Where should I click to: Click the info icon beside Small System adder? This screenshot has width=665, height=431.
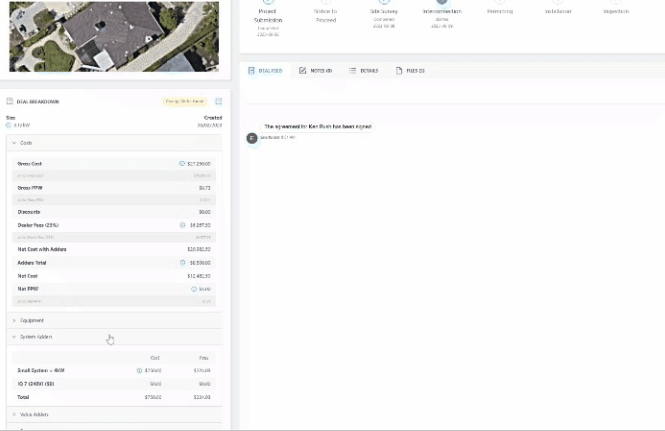coord(139,370)
